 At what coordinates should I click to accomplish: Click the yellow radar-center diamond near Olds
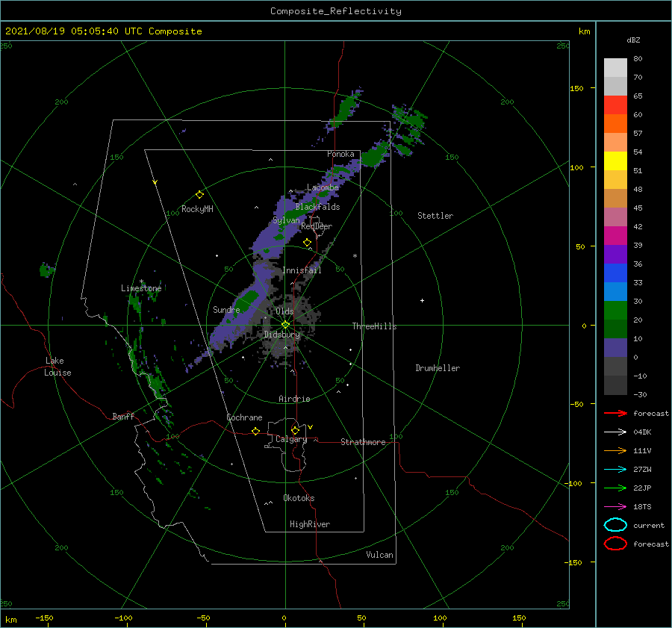coord(285,325)
